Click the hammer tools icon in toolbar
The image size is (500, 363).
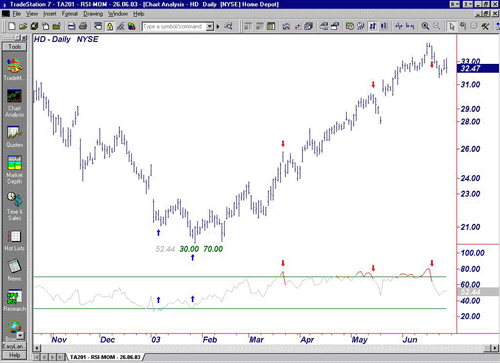click(x=485, y=26)
